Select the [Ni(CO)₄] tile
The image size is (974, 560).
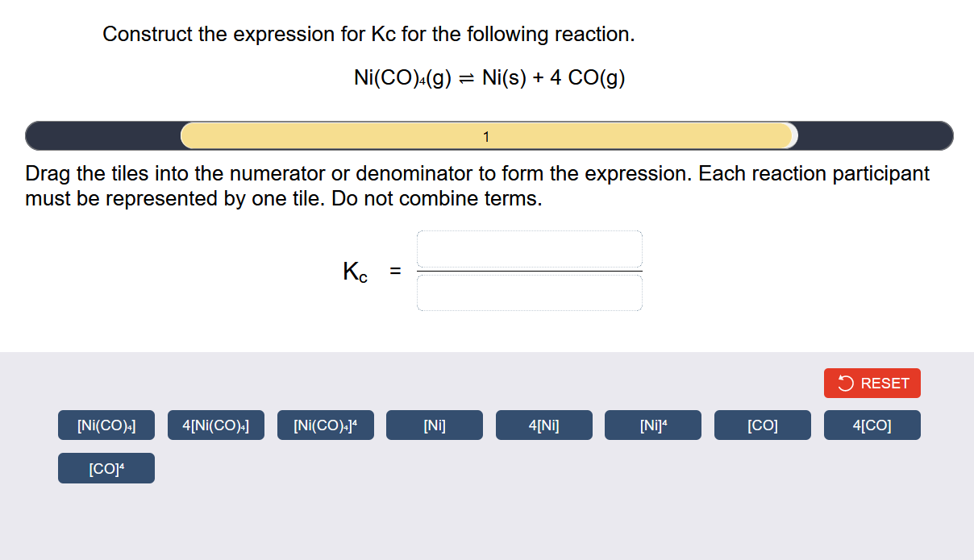pyautogui.click(x=106, y=425)
